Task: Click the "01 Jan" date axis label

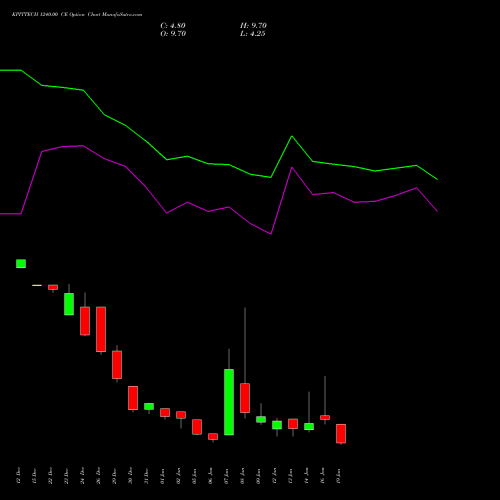Action: pyautogui.click(x=163, y=476)
